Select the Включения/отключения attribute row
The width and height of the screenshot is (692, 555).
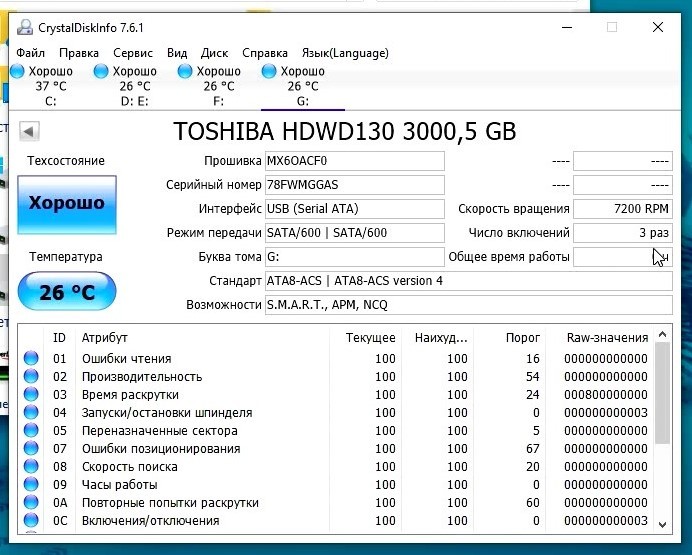click(150, 521)
